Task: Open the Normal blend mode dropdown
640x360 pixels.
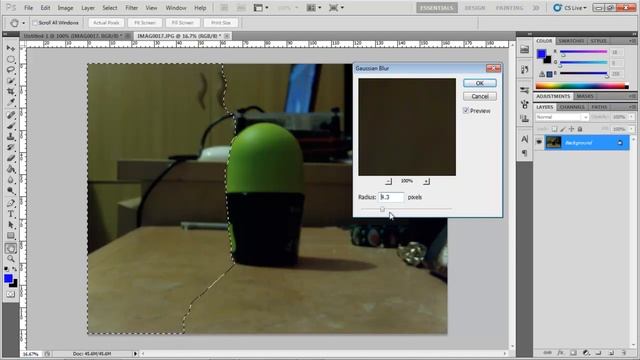Action: (x=562, y=117)
